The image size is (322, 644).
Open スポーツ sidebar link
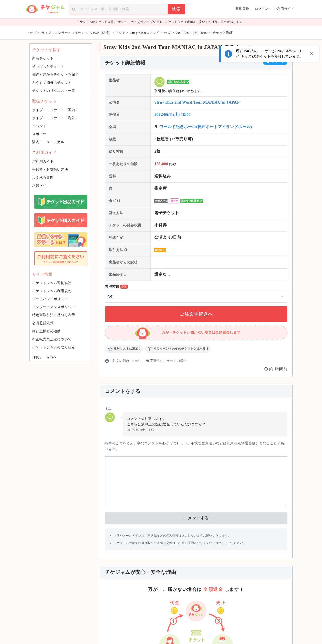(39, 134)
